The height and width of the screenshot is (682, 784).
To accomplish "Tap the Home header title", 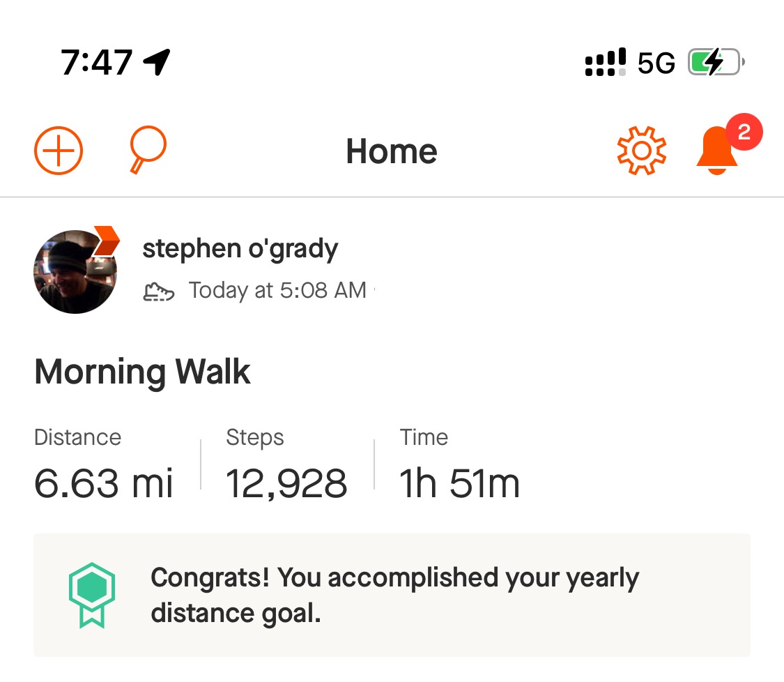I will point(392,151).
